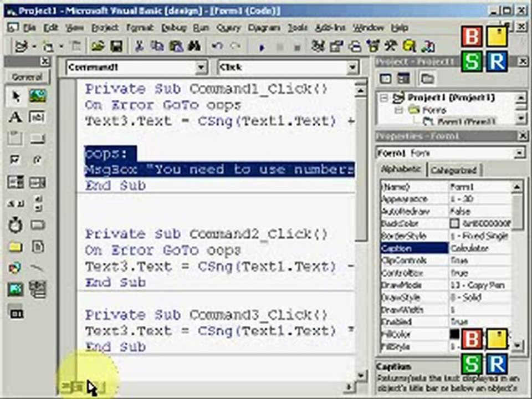Select the DirListBox folder control
The width and height of the screenshot is (532, 399).
16,247
